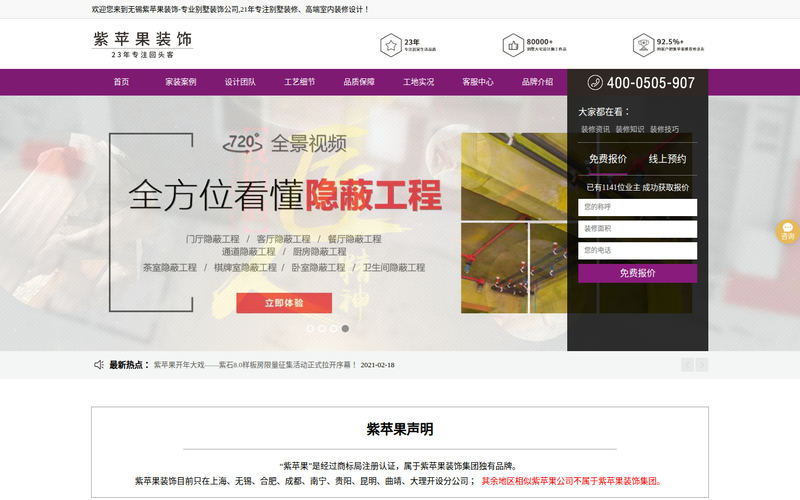
Task: Switch to the 免费报价 tab
Action: 608,159
